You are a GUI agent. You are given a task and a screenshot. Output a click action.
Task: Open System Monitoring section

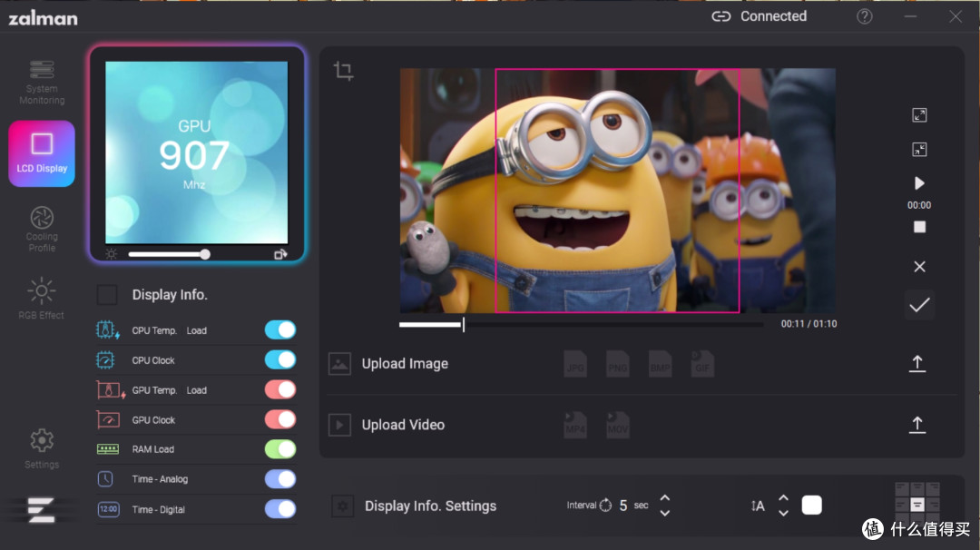pyautogui.click(x=41, y=82)
